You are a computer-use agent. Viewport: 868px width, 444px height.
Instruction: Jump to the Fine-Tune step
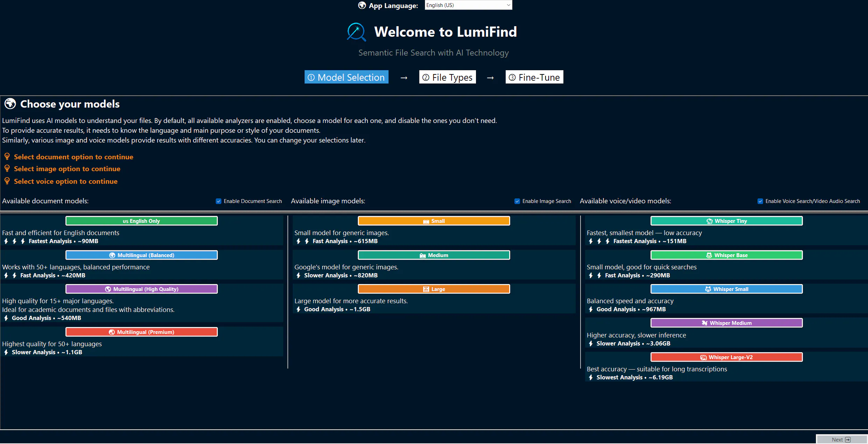(534, 77)
